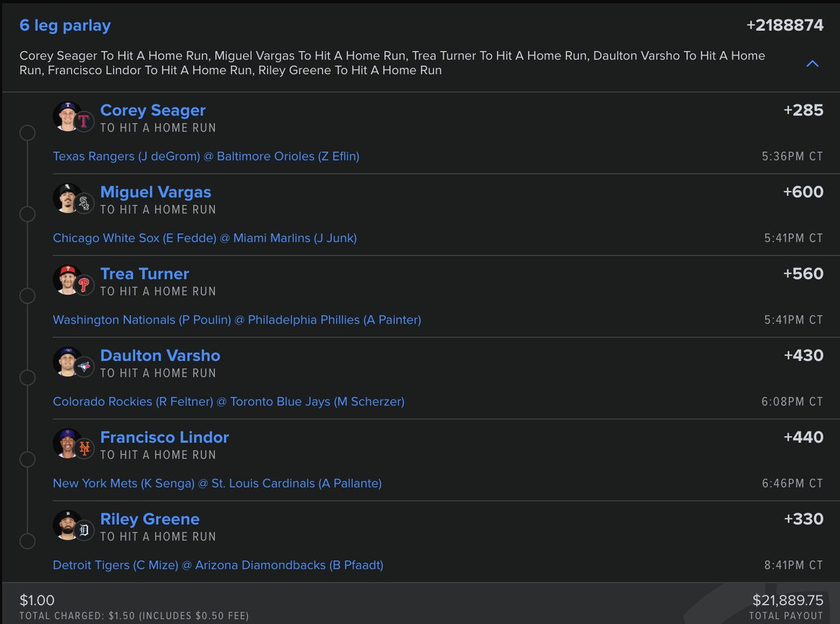Click the 6 leg parlay title
Screen dimensions: 840x624
click(65, 26)
